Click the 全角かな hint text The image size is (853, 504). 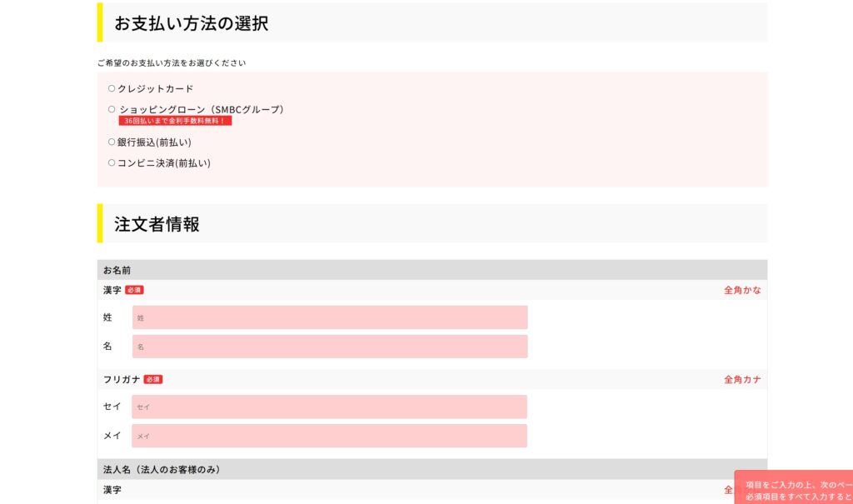click(741, 290)
